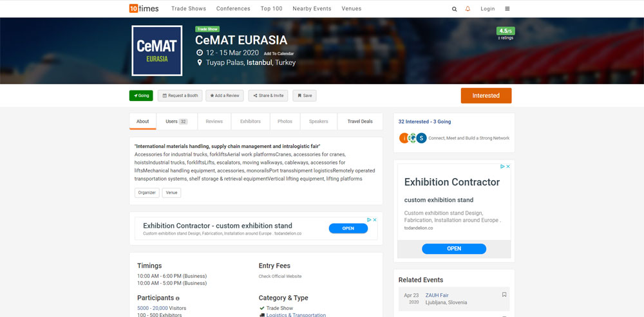Open the Trade Shows menu
This screenshot has height=317, width=644.
[189, 8]
